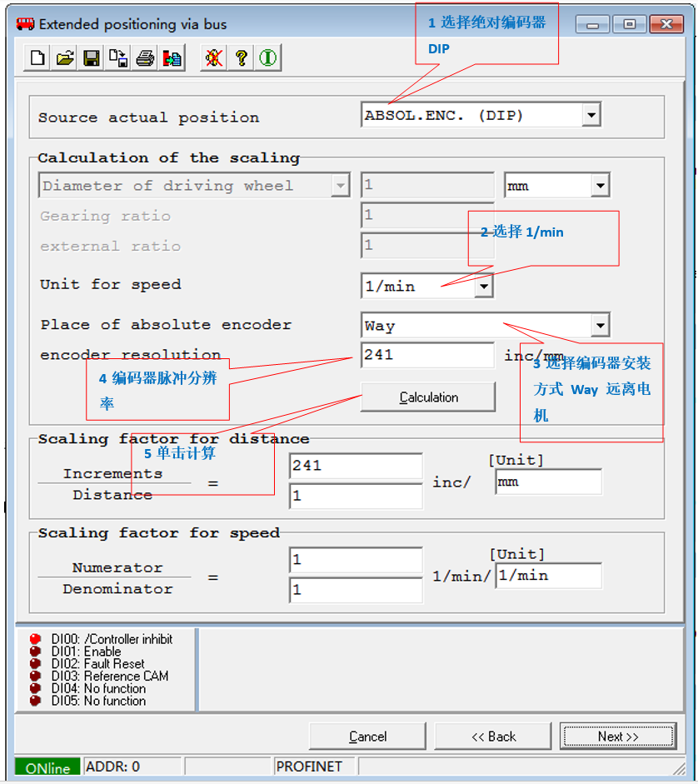Click the encoder resolution input field
This screenshot has width=698, height=784.
click(426, 355)
